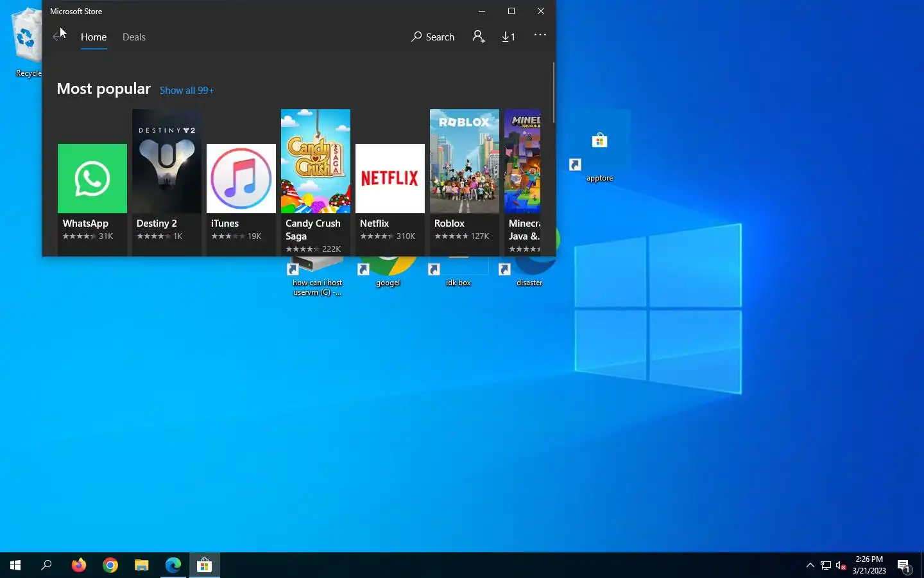Open the Windows Start menu
This screenshot has height=578, width=924.
tap(15, 565)
